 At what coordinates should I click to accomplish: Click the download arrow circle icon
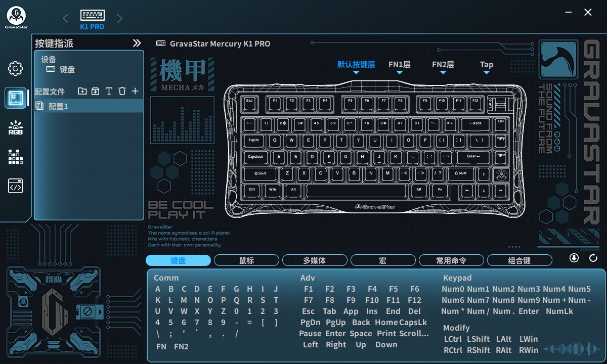(574, 258)
